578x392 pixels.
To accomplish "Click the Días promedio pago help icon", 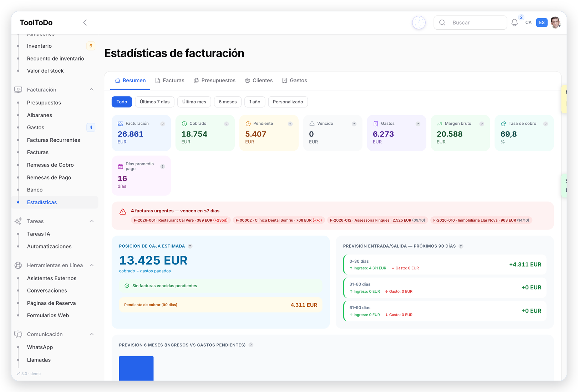I will coord(163,166).
